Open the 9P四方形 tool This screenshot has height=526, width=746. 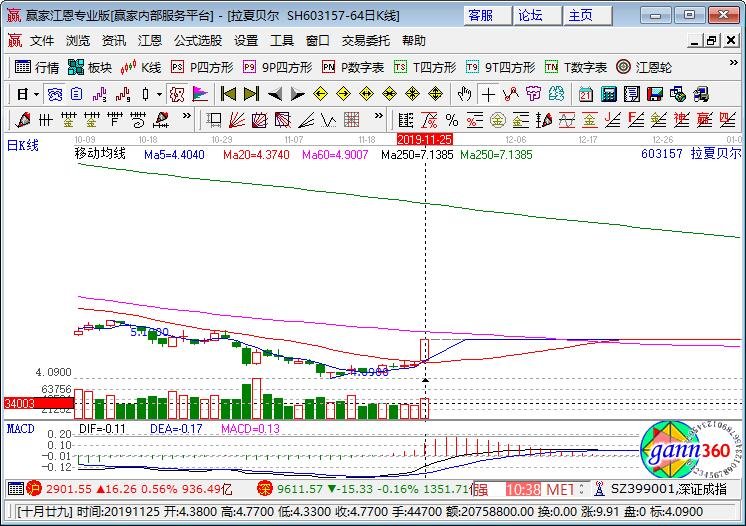(x=277, y=68)
